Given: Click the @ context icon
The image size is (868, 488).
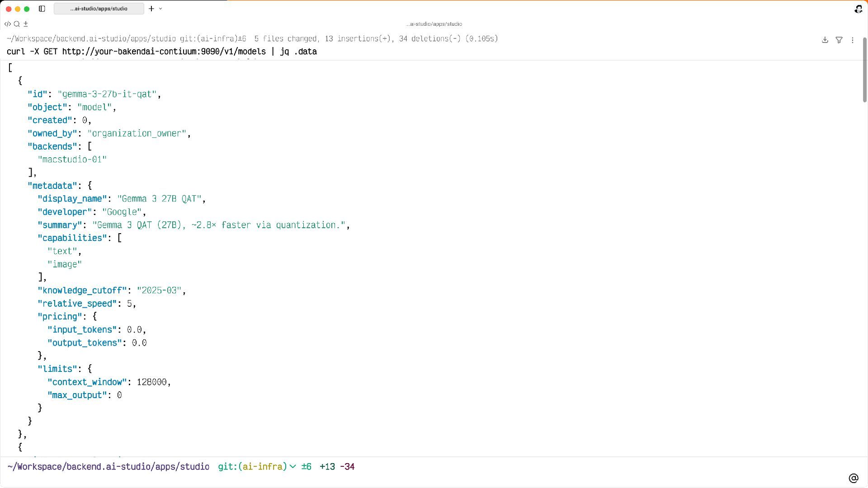Looking at the screenshot, I should [854, 478].
